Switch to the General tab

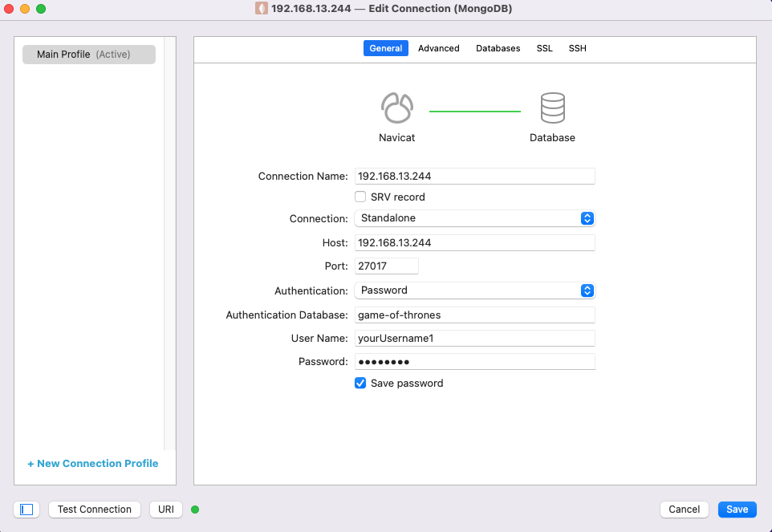pos(385,48)
